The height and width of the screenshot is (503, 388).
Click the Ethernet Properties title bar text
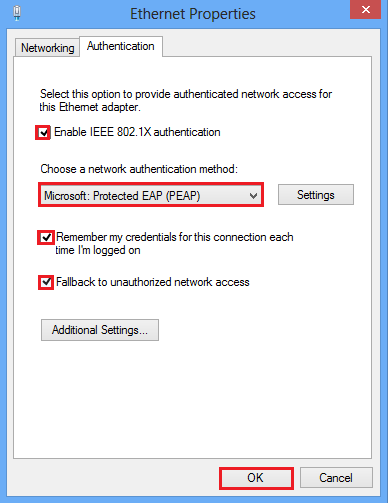click(193, 14)
